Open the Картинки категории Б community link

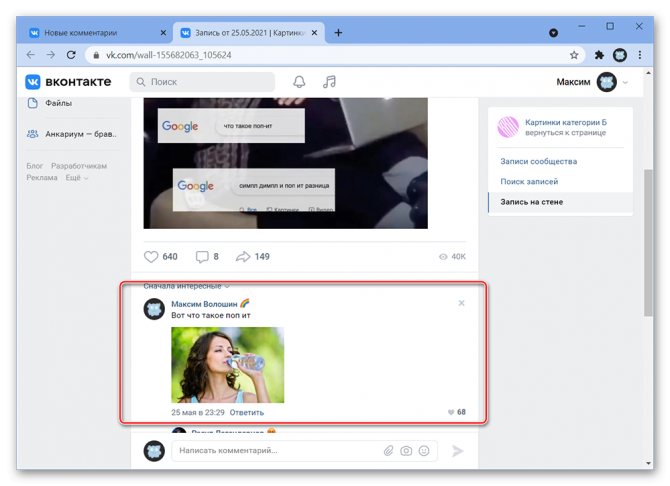click(566, 122)
